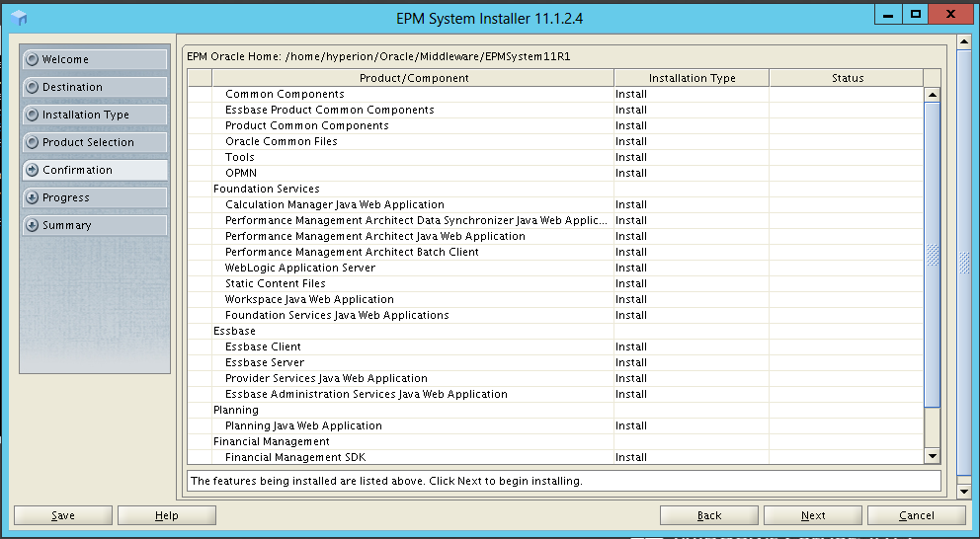Select Provider Services Java Web Application row

(x=555, y=378)
